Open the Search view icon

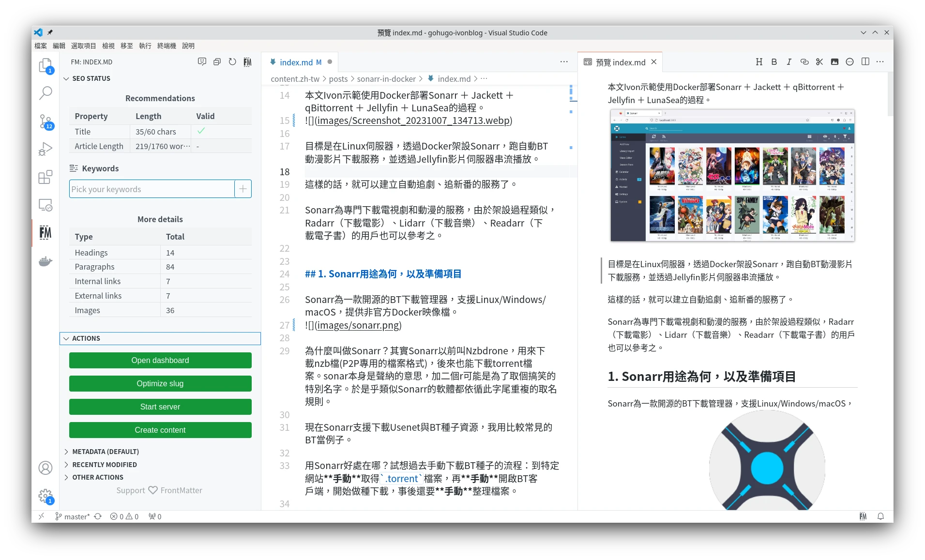pos(45,93)
